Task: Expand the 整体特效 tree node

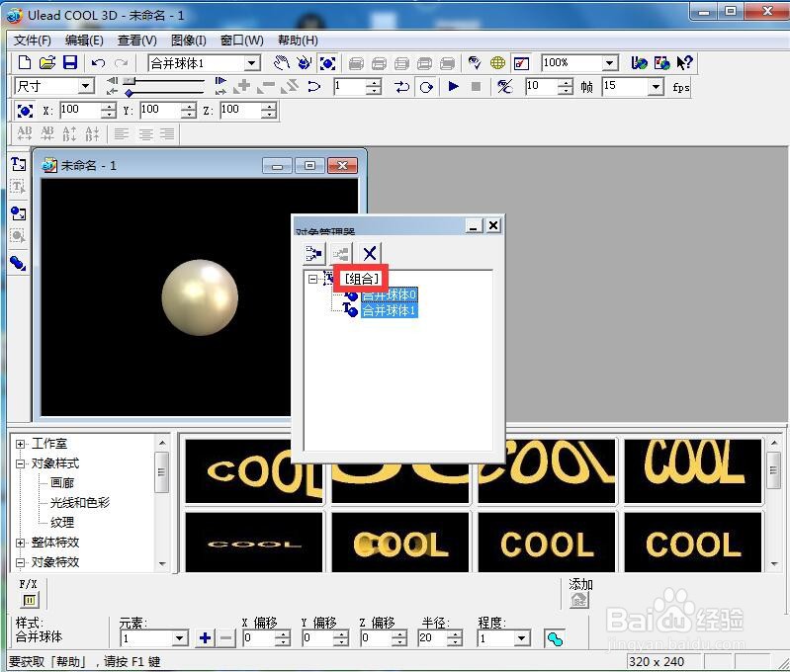Action: click(20, 543)
